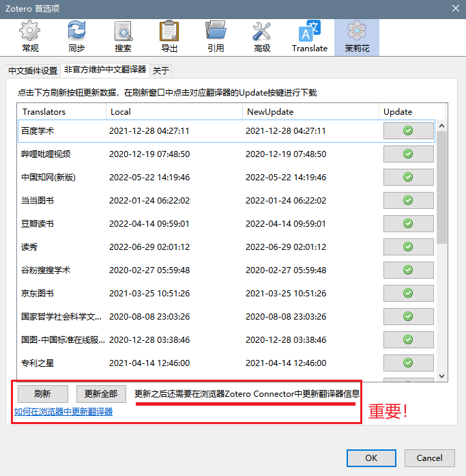Click the scrollbar up arrow in translator list
Viewport: 466px width, 476px height.
[441, 126]
